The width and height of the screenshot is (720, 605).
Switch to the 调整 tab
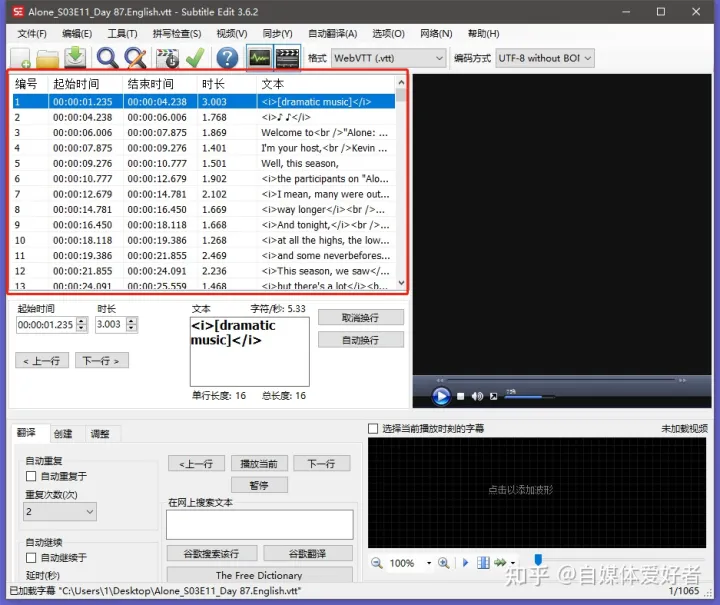[x=100, y=434]
